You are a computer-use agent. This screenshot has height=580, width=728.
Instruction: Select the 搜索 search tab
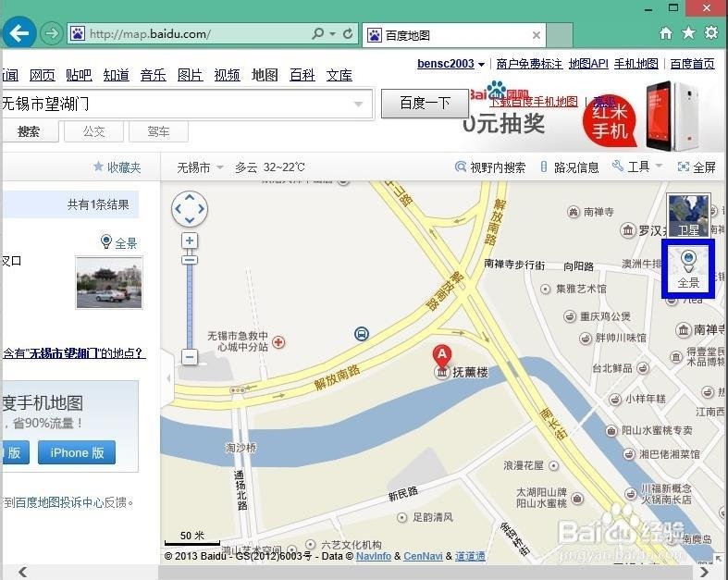(29, 132)
